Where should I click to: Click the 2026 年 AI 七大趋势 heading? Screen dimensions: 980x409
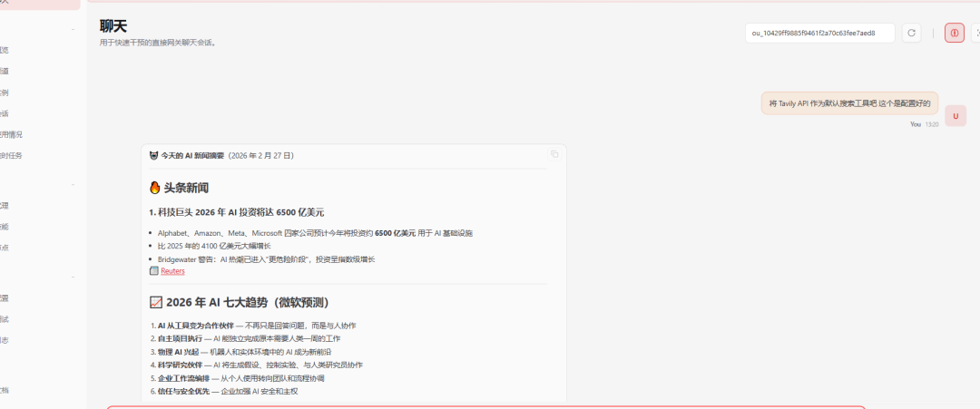245,302
